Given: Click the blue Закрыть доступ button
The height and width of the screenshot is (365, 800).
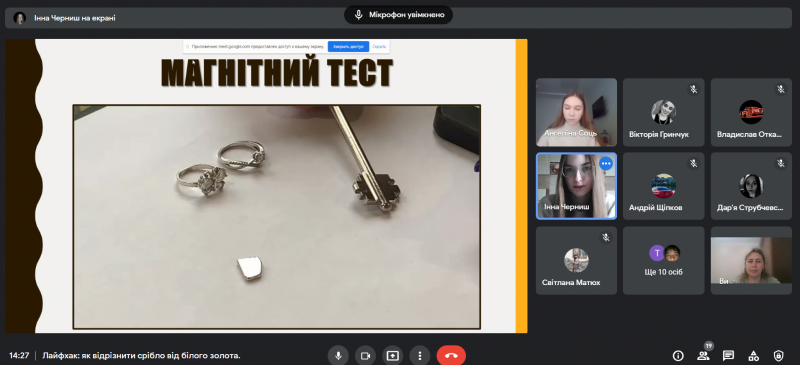Looking at the screenshot, I should [348, 46].
